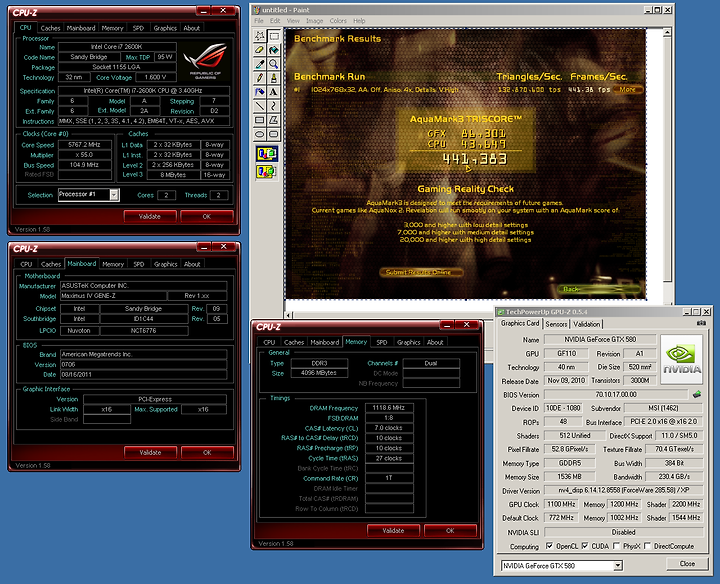Open the File menu in Paint
This screenshot has width=720, height=584.
tap(259, 21)
